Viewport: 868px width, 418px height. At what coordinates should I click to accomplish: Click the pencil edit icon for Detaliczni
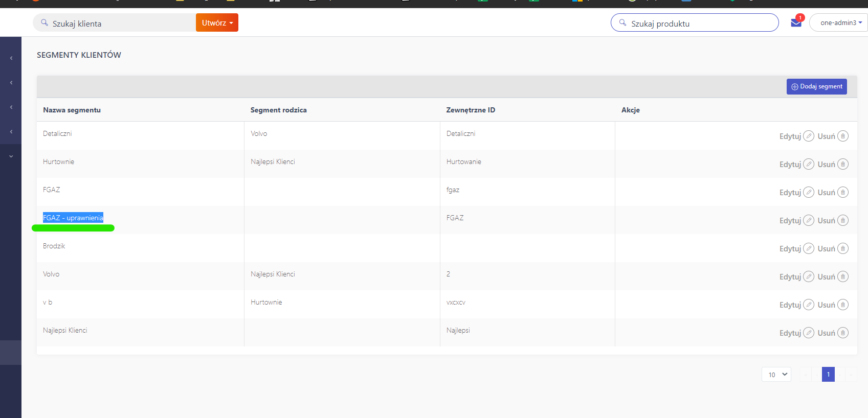coord(809,136)
